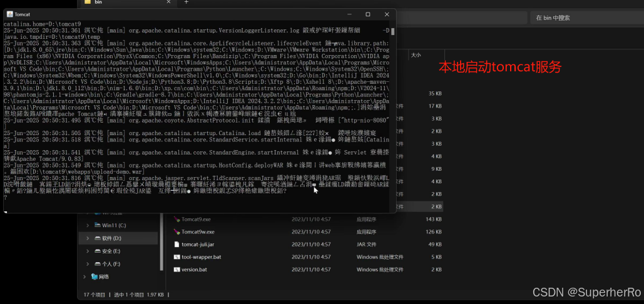This screenshot has width=644, height=304.
Task: Click 应用程序 type in Tomcat9.exe row
Action: point(365,220)
